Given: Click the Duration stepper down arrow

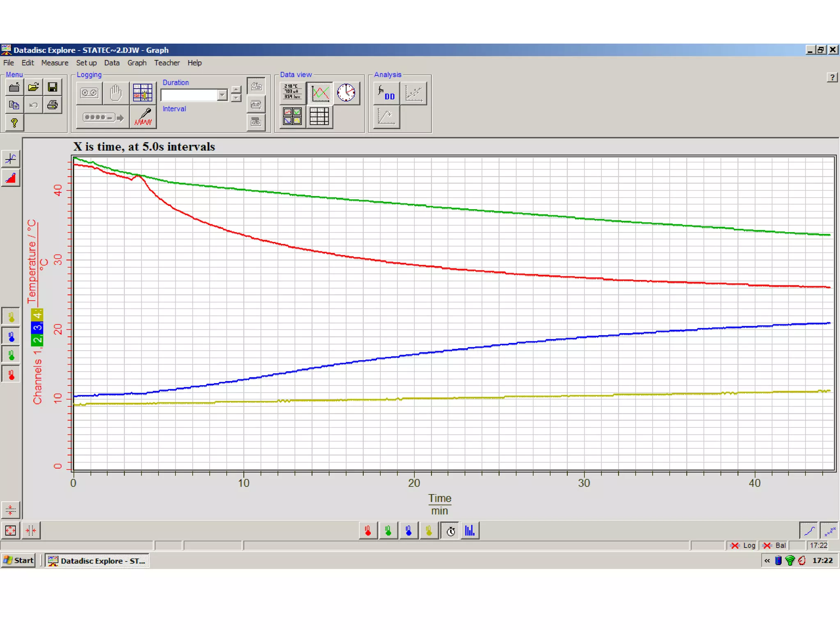Looking at the screenshot, I should coord(236,98).
